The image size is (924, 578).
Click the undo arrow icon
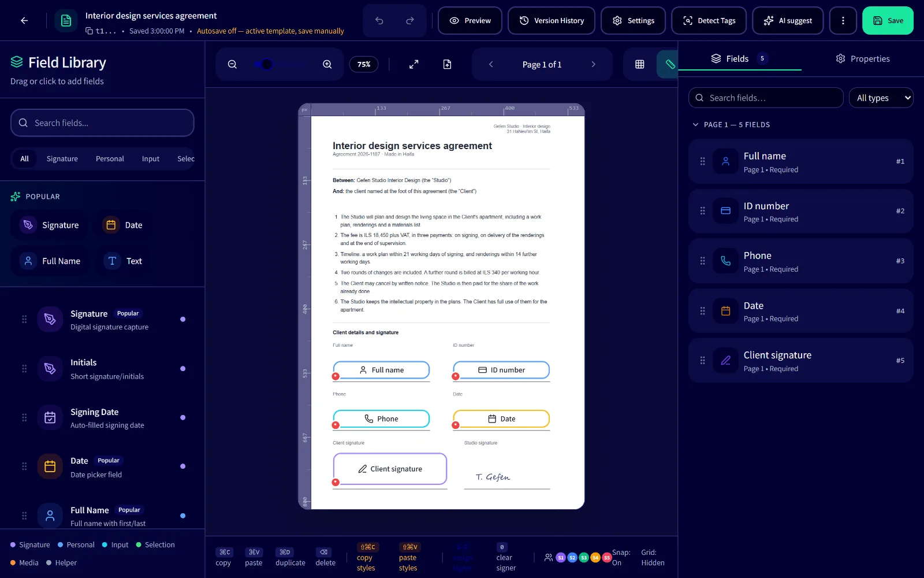[x=379, y=21]
